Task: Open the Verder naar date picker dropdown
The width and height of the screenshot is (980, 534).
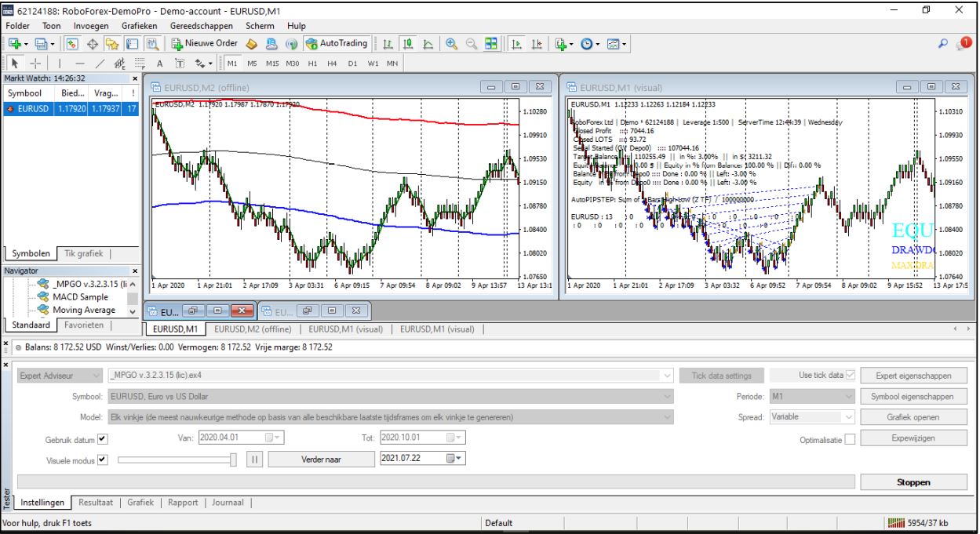Action: 456,459
